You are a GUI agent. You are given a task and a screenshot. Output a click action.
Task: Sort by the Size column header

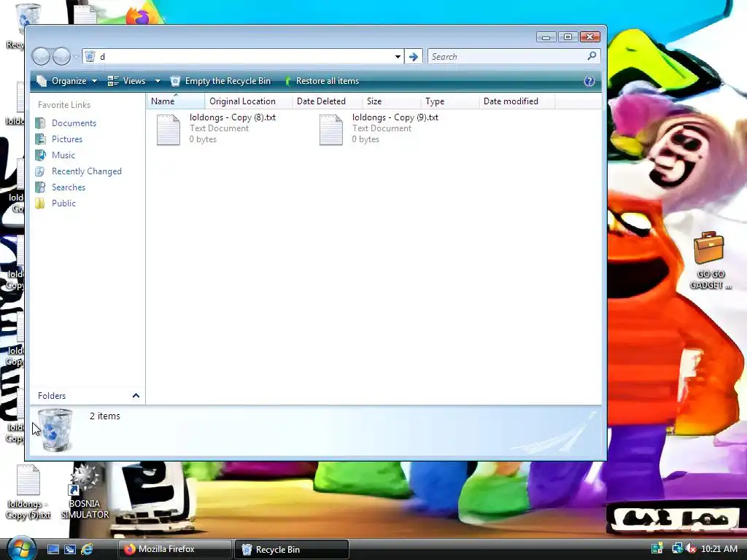click(x=392, y=101)
